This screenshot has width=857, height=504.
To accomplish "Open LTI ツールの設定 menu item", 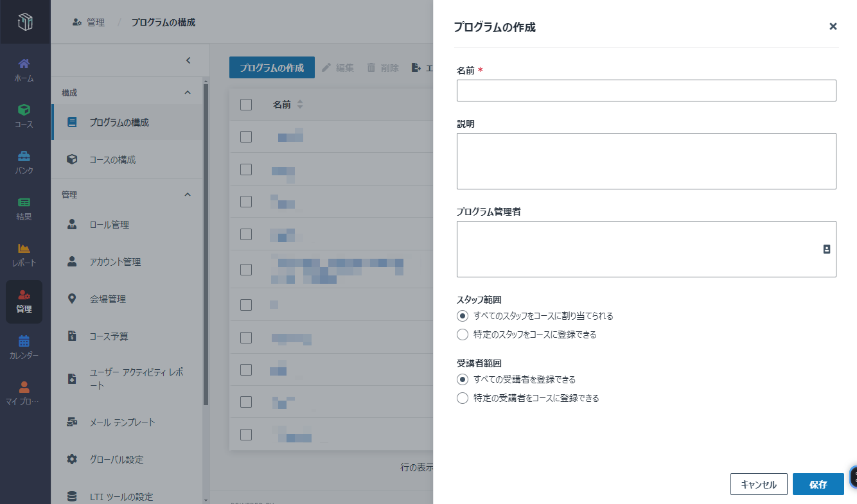I will pos(127,496).
